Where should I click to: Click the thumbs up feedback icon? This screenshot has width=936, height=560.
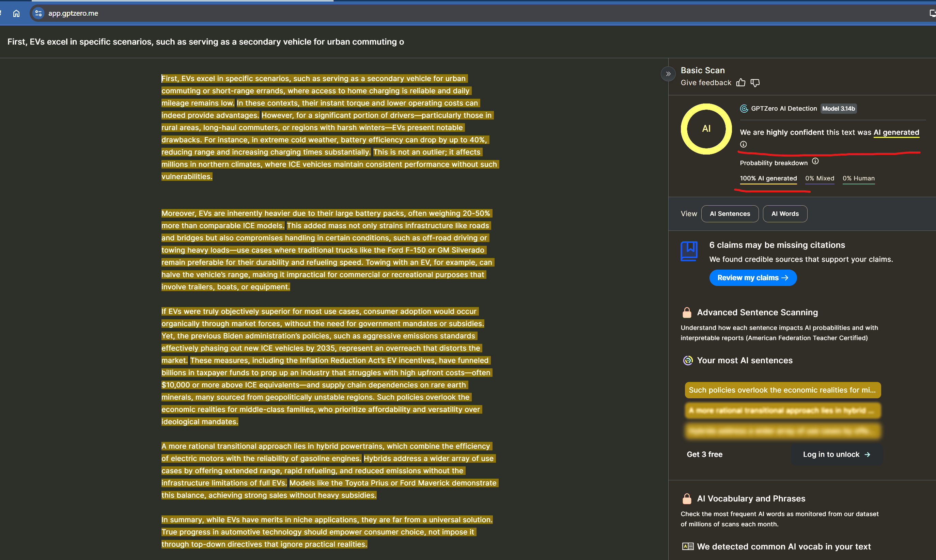(x=741, y=83)
